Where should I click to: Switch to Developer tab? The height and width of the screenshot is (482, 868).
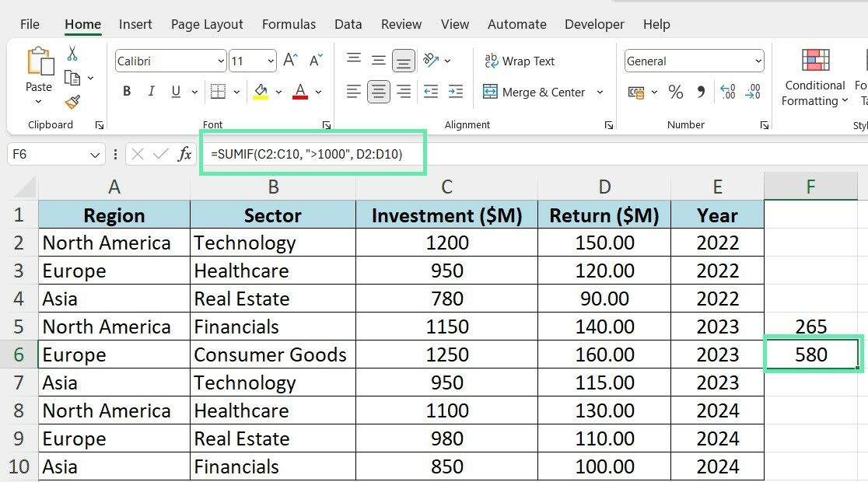tap(594, 24)
